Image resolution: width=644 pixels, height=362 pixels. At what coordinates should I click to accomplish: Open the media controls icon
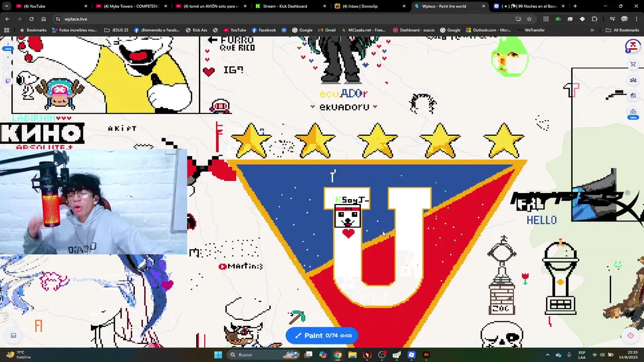(x=612, y=19)
